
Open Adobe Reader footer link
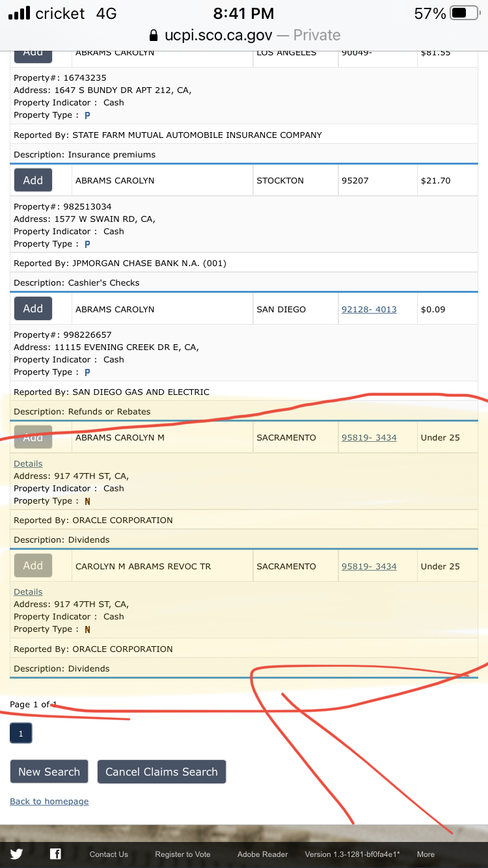(263, 854)
